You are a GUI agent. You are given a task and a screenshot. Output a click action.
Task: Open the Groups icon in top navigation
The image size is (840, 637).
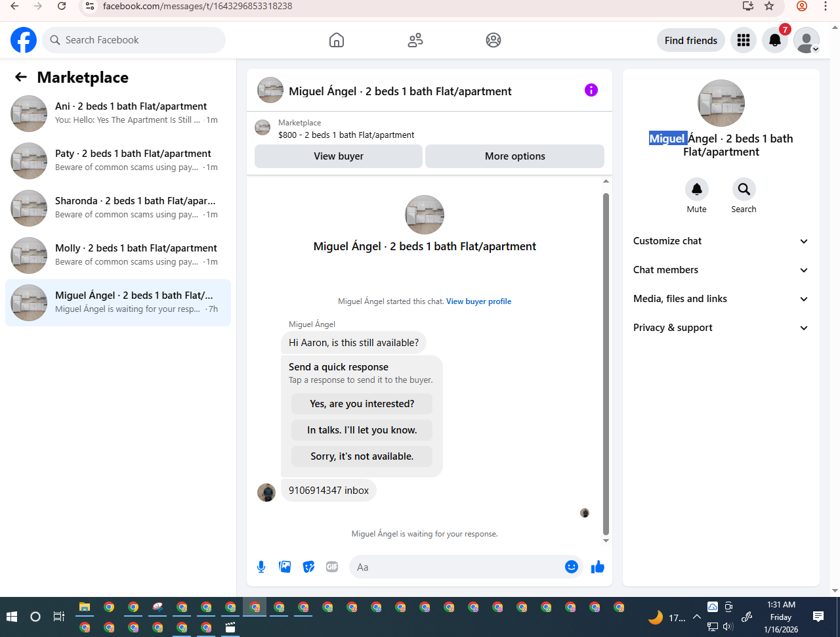[493, 40]
